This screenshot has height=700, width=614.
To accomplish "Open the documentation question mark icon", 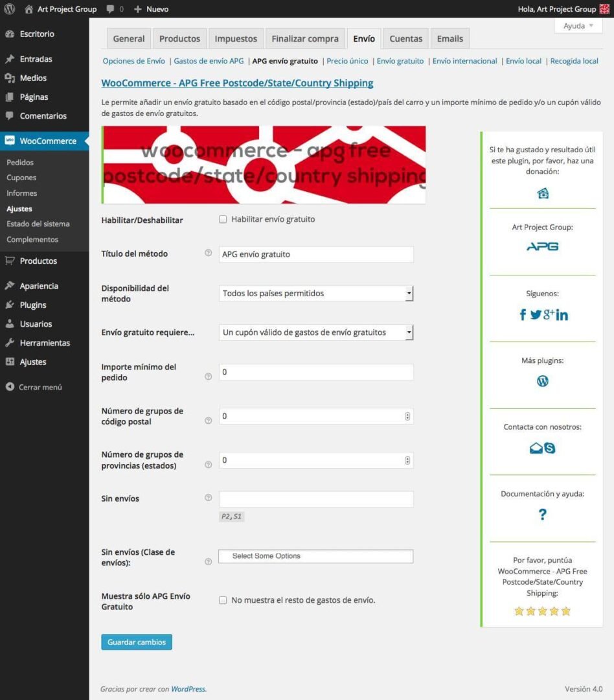I will coord(543,514).
